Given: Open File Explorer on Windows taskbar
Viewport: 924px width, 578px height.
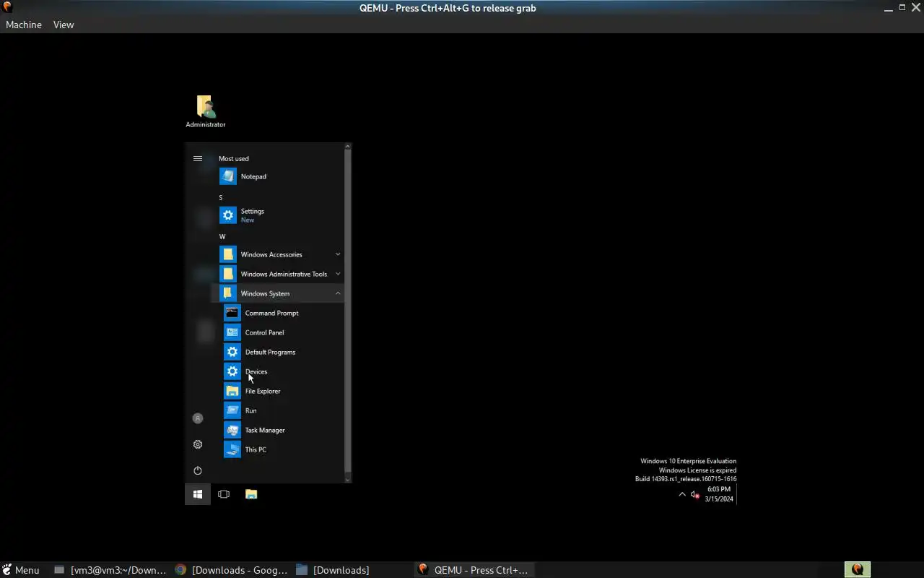Looking at the screenshot, I should [x=251, y=494].
